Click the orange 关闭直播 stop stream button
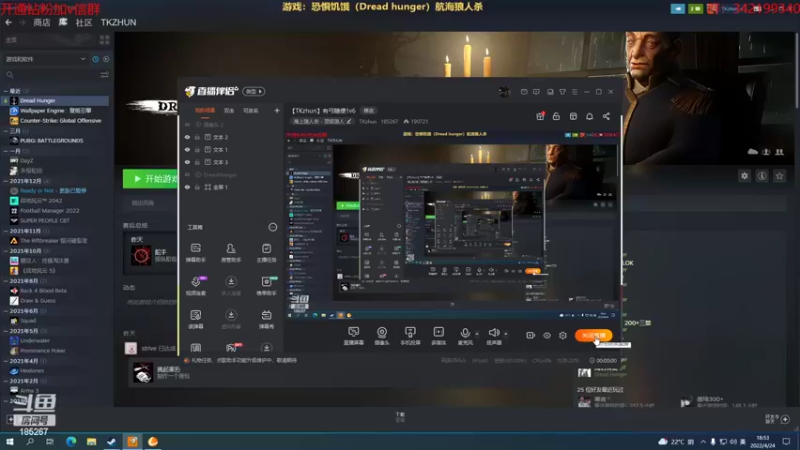This screenshot has width=800, height=450. [x=593, y=335]
